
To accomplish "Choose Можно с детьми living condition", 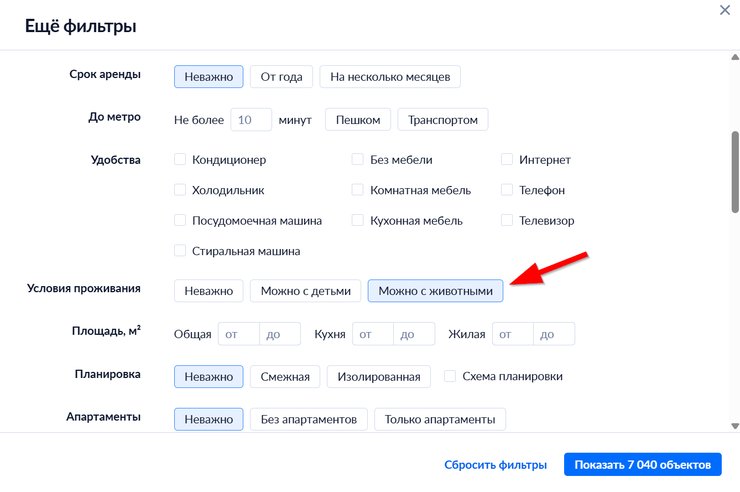I will pyautogui.click(x=305, y=291).
